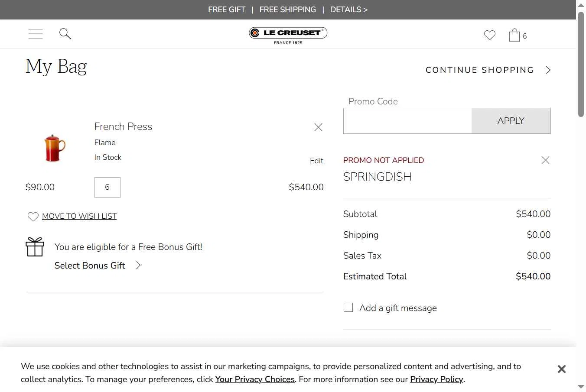Screen dimensions: 586x392
Task: Apply the promo code
Action: click(511, 121)
